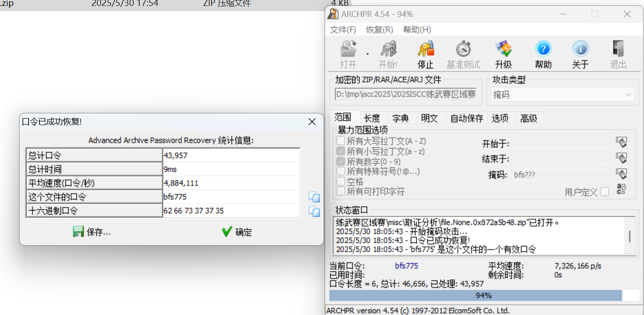The height and width of the screenshot is (315, 644).
Task: Click ARCHPR title bar app icon
Action: coord(333,14)
